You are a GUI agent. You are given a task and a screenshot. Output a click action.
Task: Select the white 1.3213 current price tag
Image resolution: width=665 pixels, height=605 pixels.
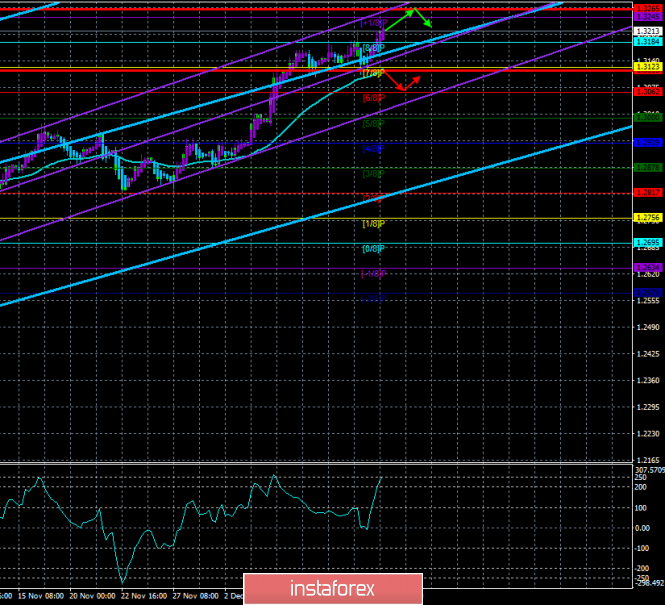point(648,31)
